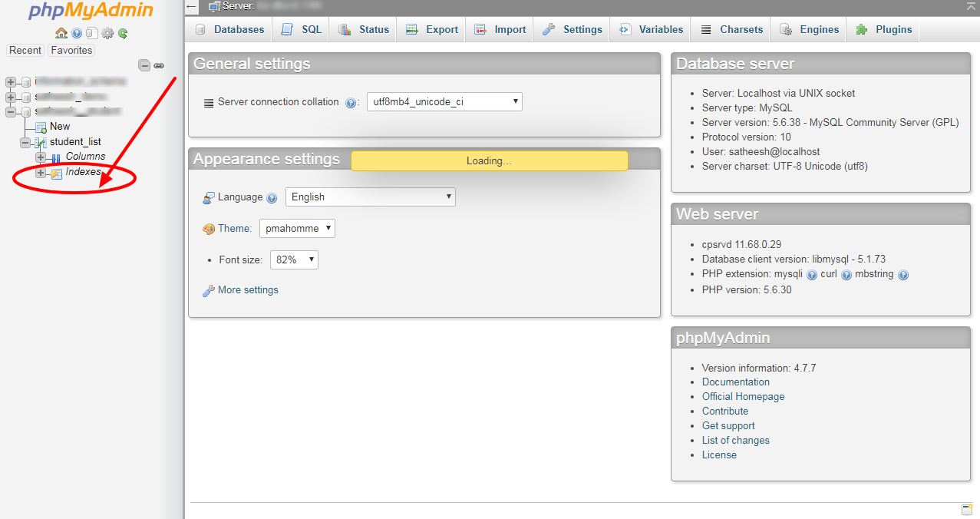Image resolution: width=980 pixels, height=519 pixels.
Task: Open the Font size dropdown showing 82%
Action: (294, 260)
